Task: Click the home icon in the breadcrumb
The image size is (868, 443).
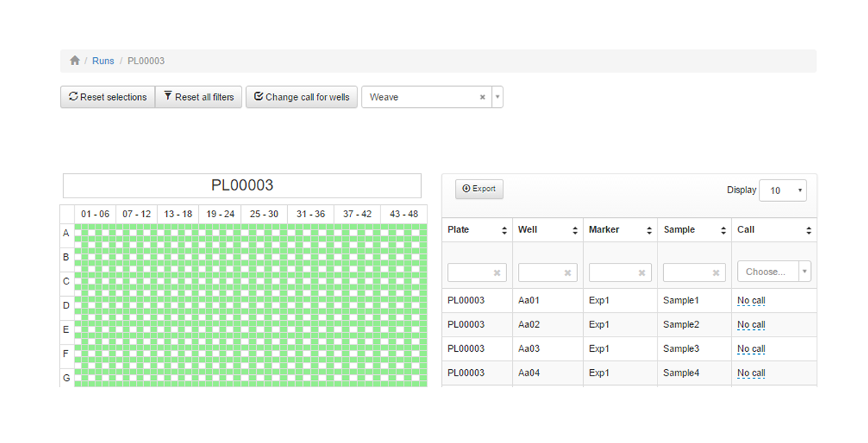Action: coord(75,61)
